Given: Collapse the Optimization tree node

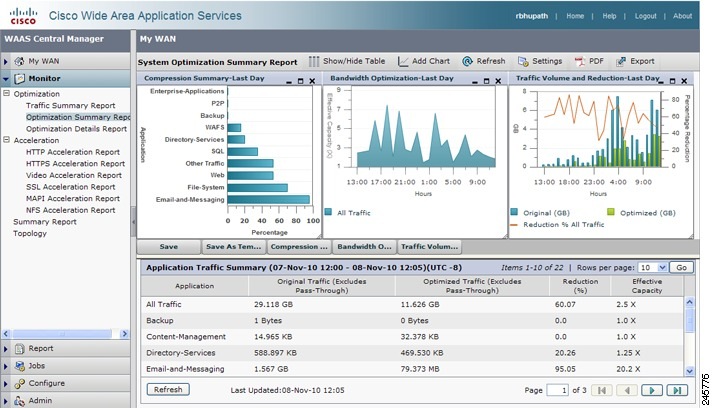Looking at the screenshot, I should point(6,93).
